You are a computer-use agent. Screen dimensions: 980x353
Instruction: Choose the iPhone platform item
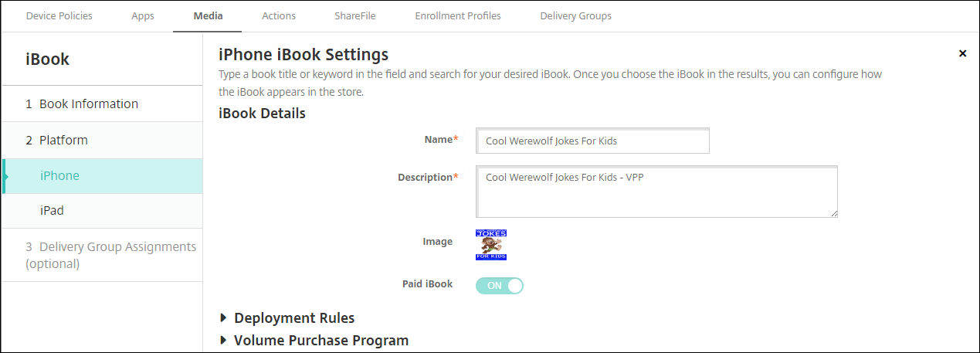tap(60, 175)
